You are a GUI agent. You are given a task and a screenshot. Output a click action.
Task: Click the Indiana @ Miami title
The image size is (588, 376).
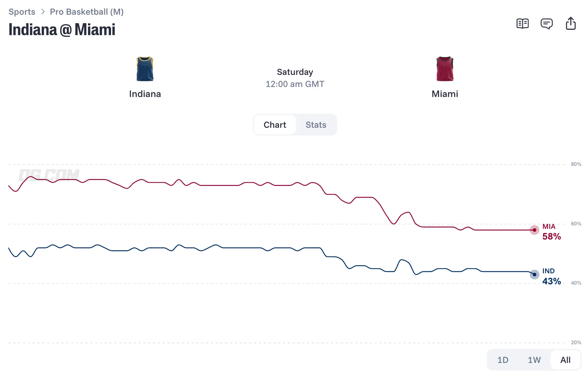coord(62,29)
